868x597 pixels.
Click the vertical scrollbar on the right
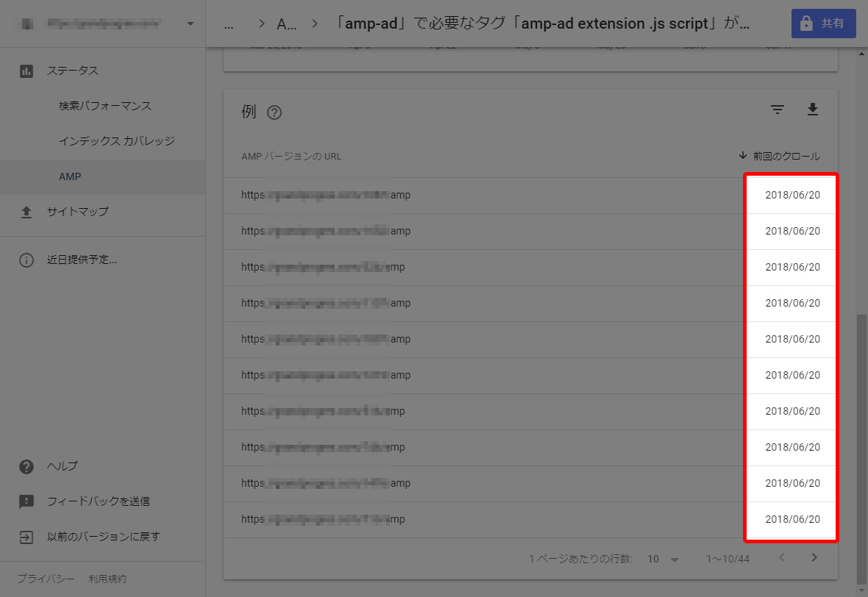pos(862,441)
